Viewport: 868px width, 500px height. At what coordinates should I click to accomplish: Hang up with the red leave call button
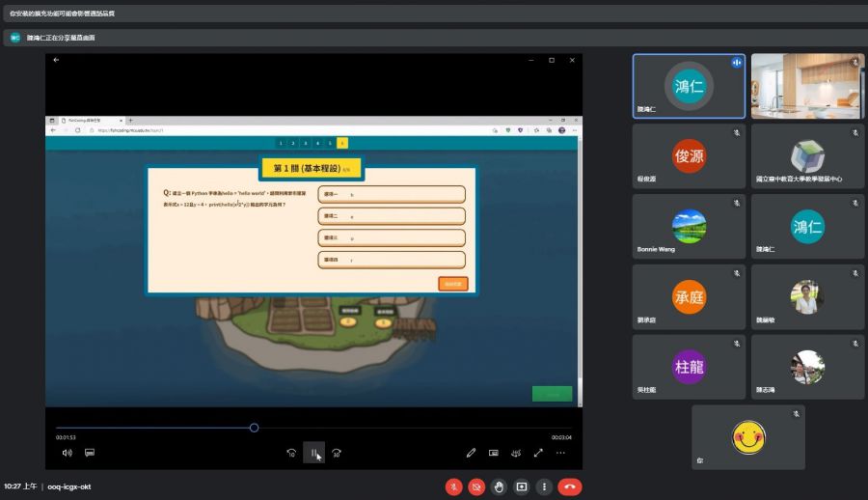570,486
